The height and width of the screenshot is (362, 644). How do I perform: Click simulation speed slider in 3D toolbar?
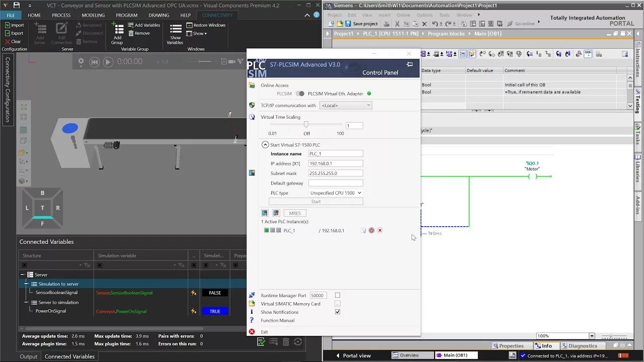click(x=205, y=61)
